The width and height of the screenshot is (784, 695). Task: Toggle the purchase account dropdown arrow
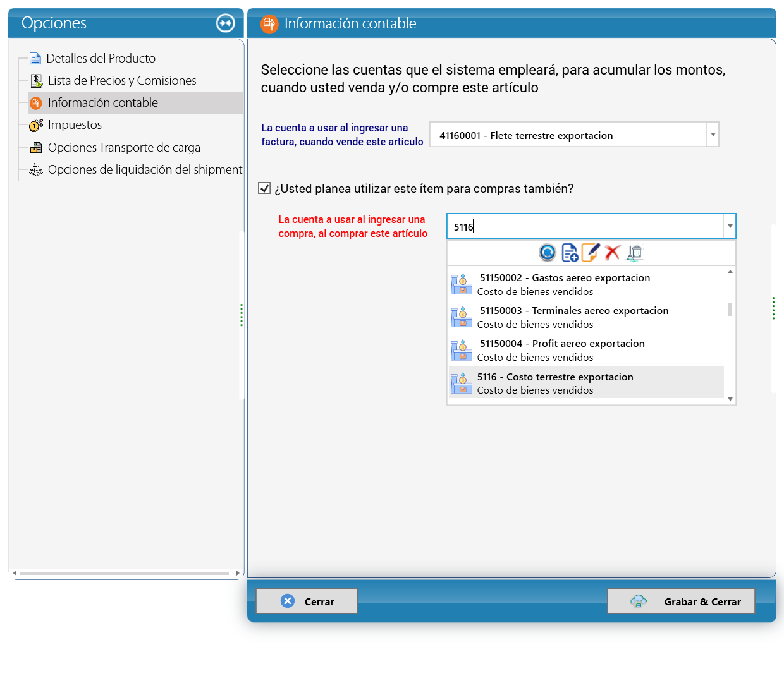(730, 226)
